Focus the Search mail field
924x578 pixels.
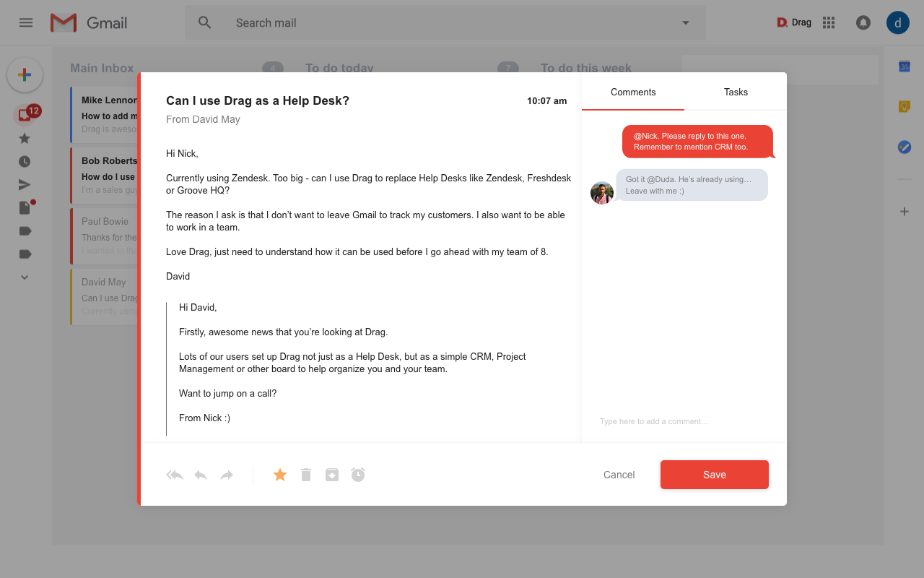(x=445, y=22)
